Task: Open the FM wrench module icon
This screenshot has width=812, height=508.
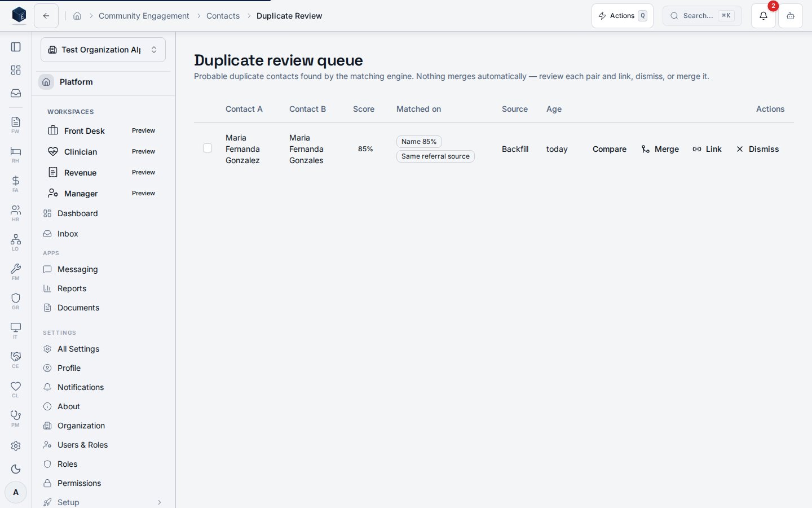Action: click(16, 271)
